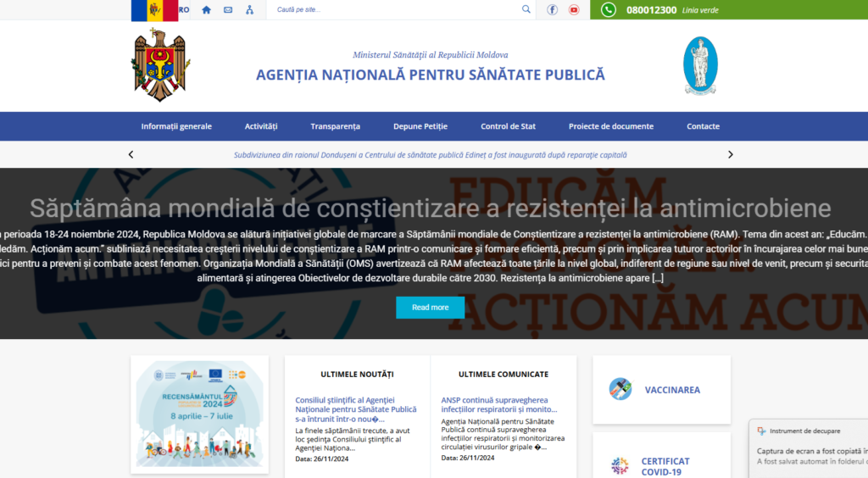868x478 pixels.
Task: Select the RO language label
Action: [x=184, y=10]
